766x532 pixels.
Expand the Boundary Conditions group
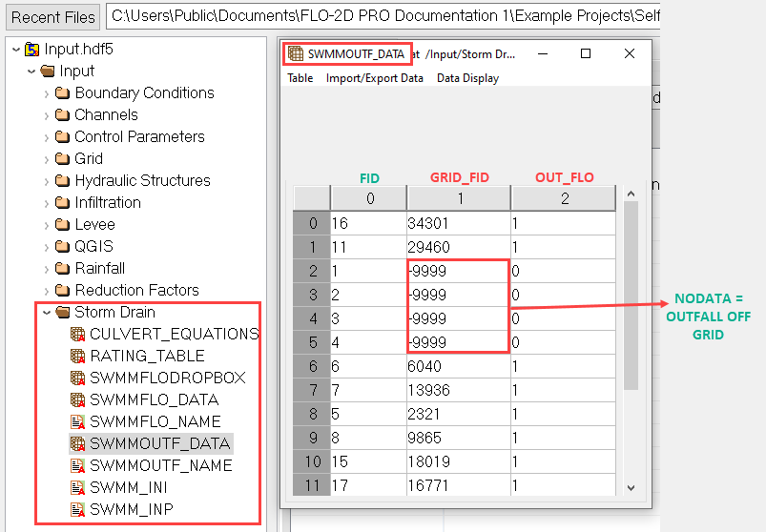point(46,92)
